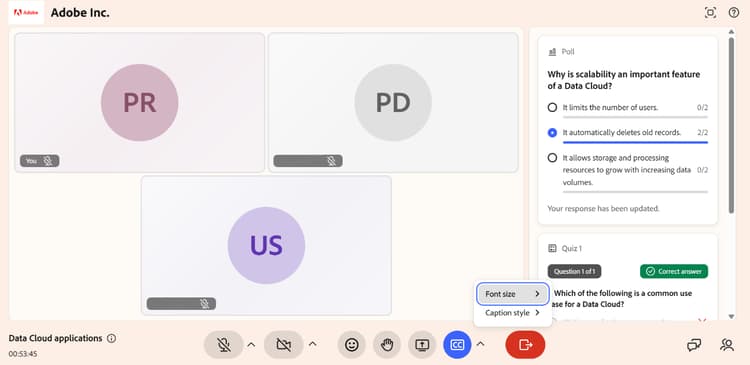This screenshot has width=750, height=365.
Task: Click the scroll down arrow of side panel
Action: [731, 316]
